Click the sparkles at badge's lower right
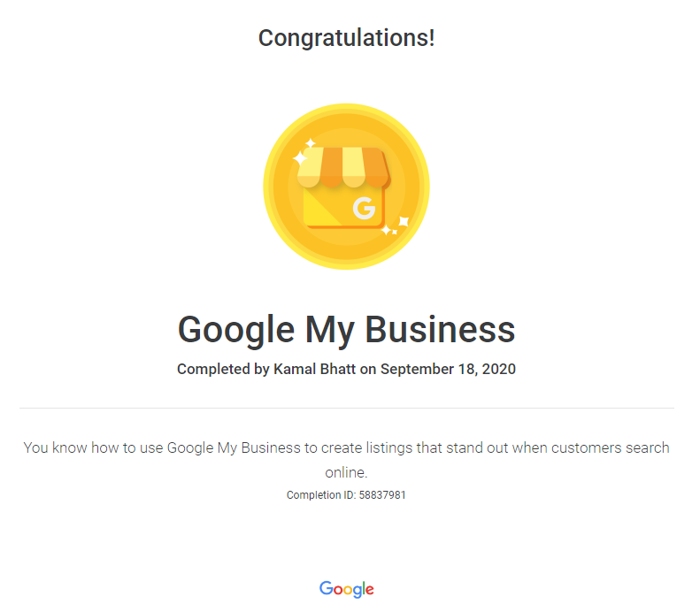 point(396,226)
